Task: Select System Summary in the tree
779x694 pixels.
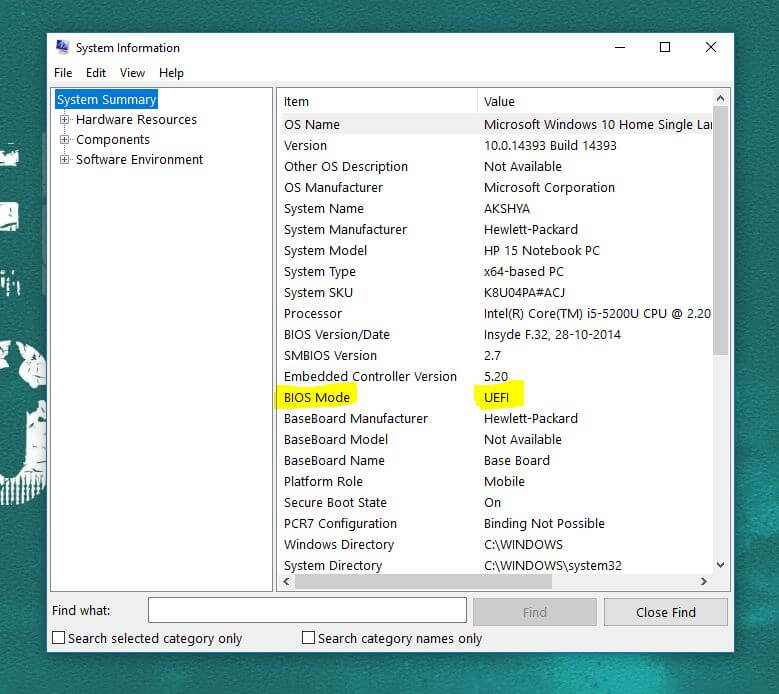Action: (106, 99)
